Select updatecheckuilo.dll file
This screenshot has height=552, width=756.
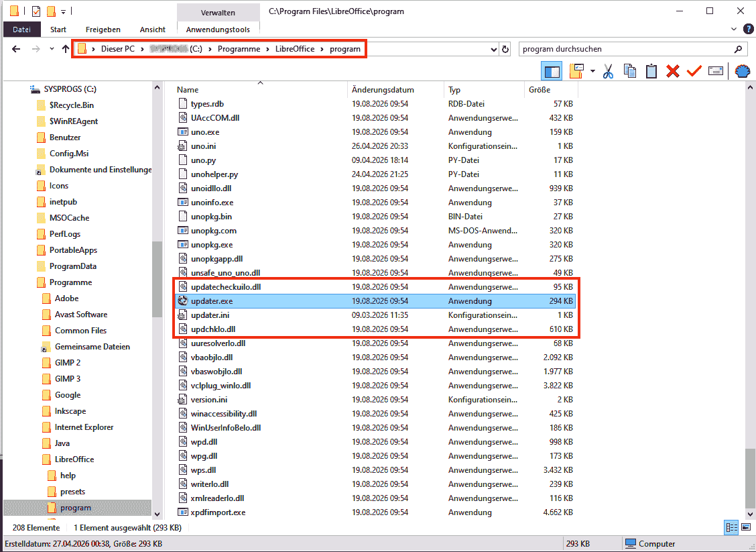click(x=226, y=286)
